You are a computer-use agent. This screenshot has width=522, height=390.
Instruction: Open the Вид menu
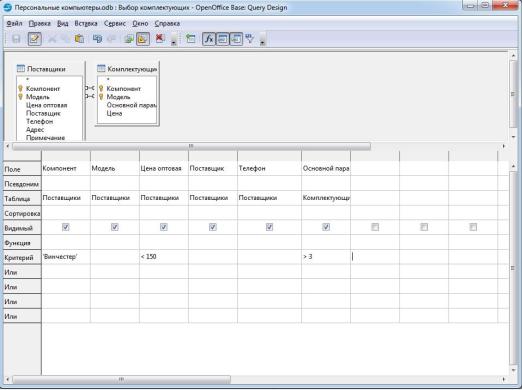63,23
